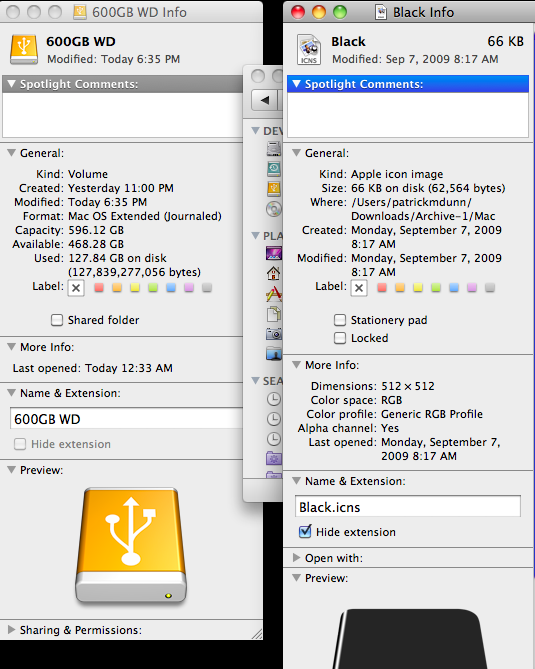Click the black icon preview image in Black Info
This screenshot has height=669, width=535.
click(x=409, y=639)
